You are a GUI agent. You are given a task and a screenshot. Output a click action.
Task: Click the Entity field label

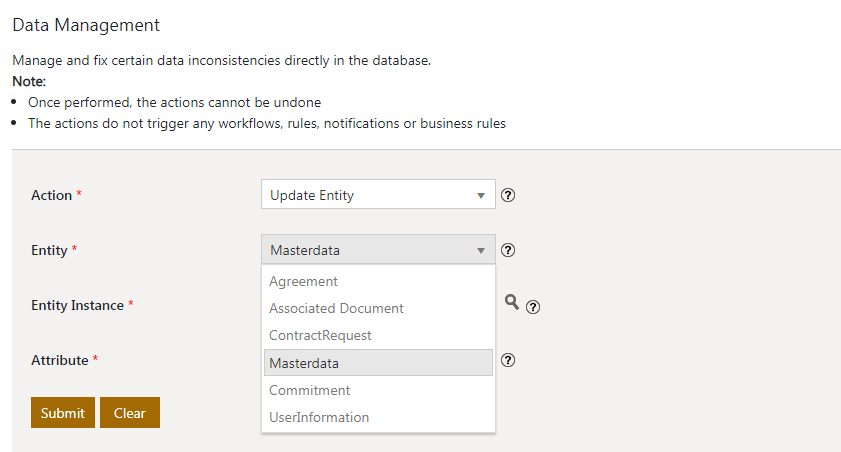pyautogui.click(x=50, y=250)
